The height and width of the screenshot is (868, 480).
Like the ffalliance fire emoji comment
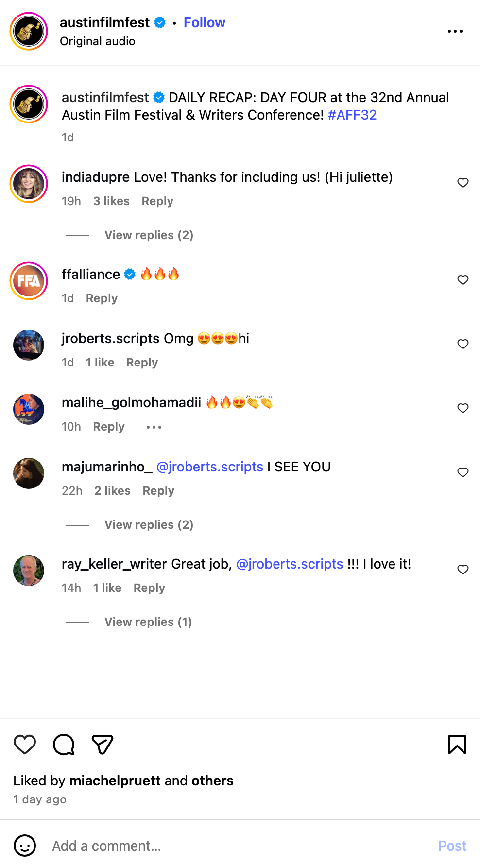pos(463,280)
